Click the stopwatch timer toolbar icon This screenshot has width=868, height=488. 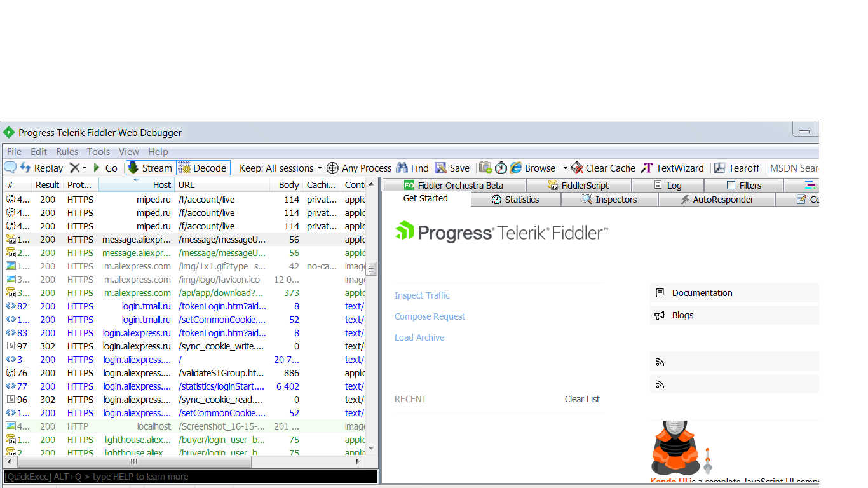click(501, 168)
